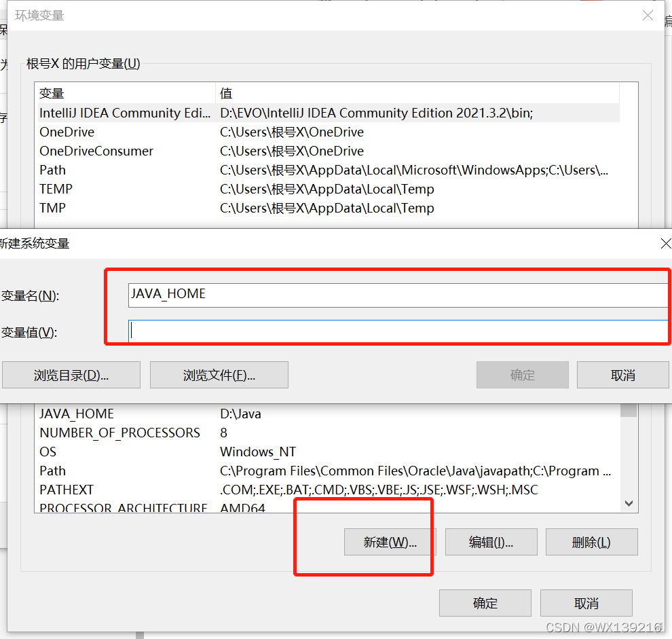
Task: Click the 浏览目录(D)... button
Action: [x=71, y=375]
